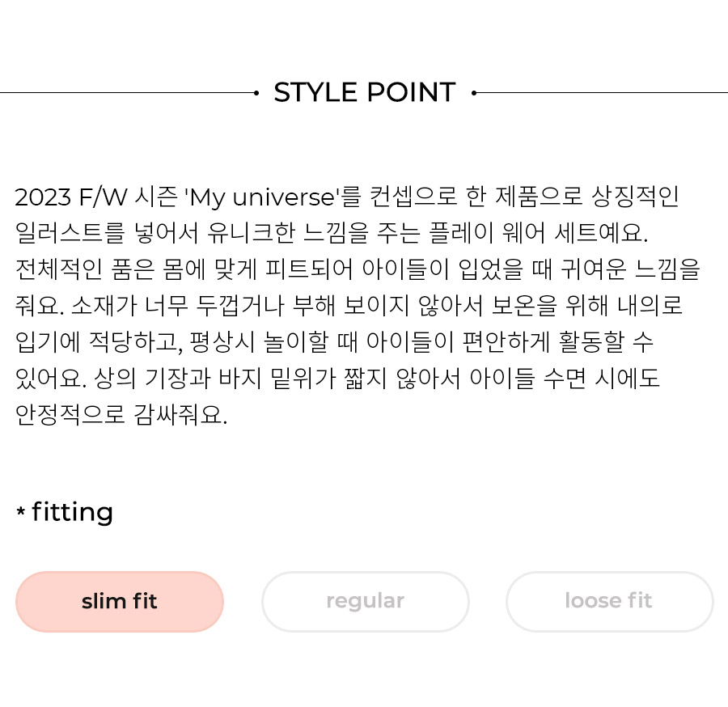The width and height of the screenshot is (728, 707).
Task: Click the 'My universe' phrase
Action: click(262, 197)
